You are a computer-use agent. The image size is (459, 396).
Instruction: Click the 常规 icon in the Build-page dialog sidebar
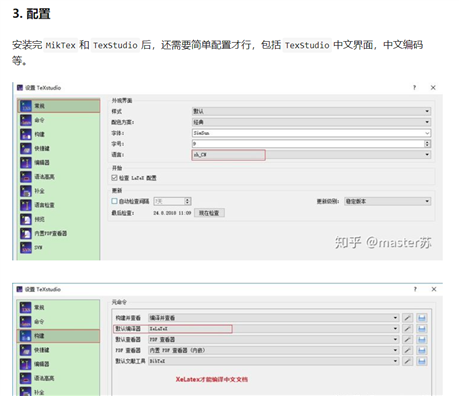click(x=26, y=308)
